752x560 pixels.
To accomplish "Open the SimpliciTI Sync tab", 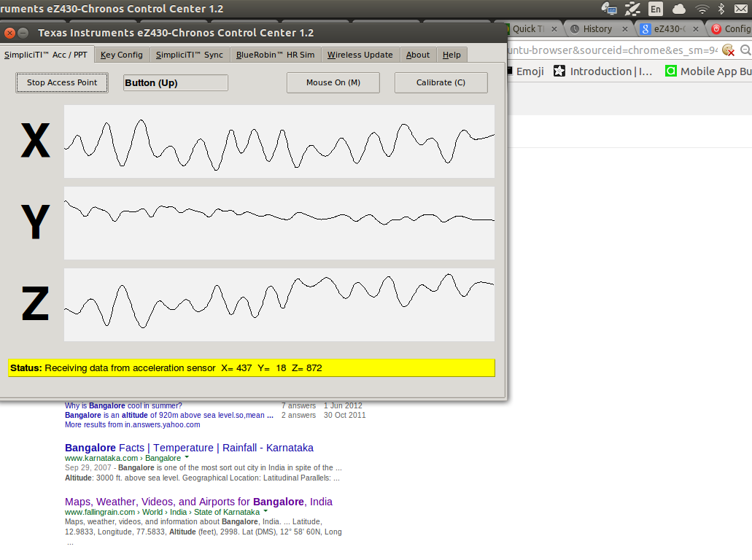I will [x=190, y=55].
